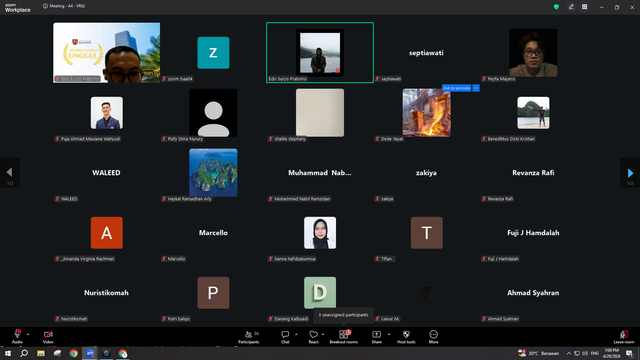Select the UNGGUL background video tile
Viewport: 640px width, 360px height.
107,53
